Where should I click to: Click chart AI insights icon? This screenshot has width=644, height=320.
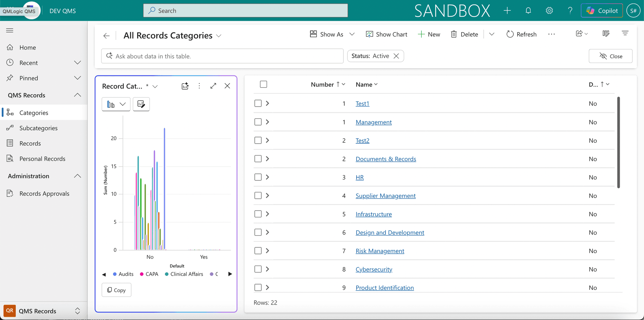pyautogui.click(x=185, y=86)
